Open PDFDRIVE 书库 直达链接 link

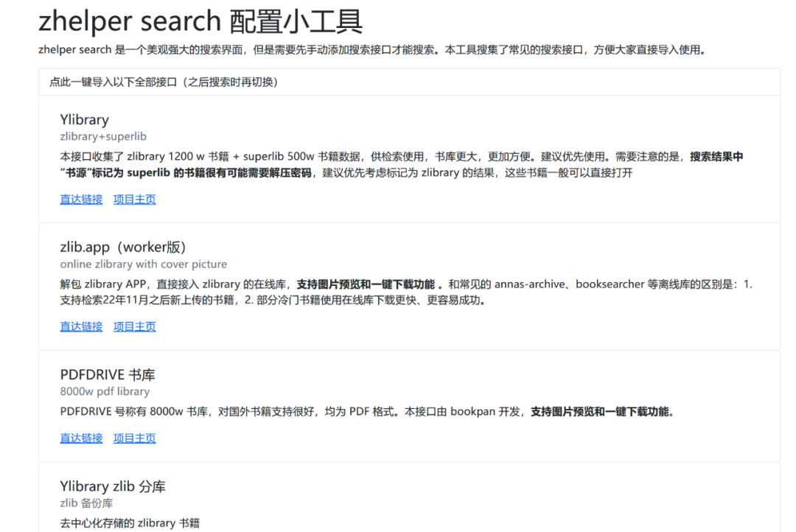(x=81, y=438)
